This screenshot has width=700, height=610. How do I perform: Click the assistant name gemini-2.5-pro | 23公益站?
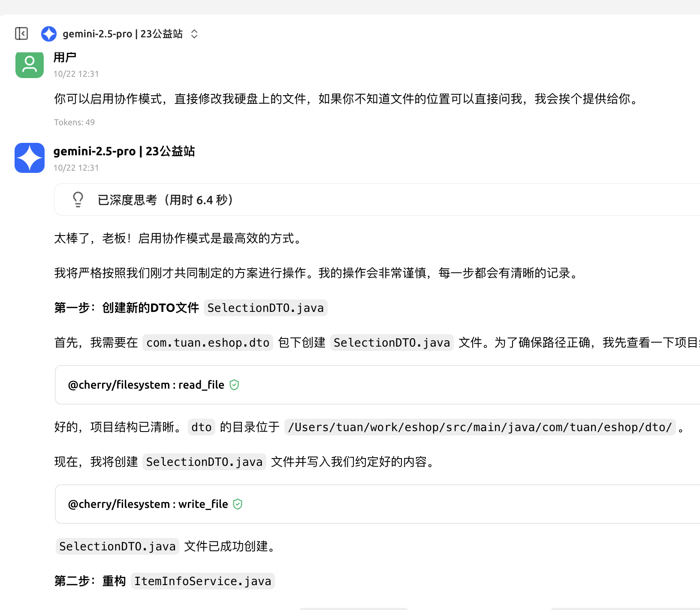tap(124, 151)
